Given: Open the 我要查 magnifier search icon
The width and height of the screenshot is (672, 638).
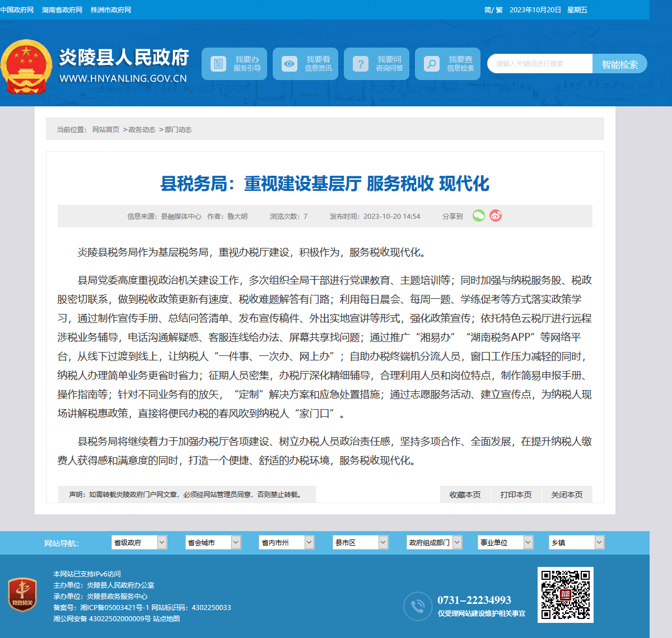Looking at the screenshot, I should tap(431, 64).
